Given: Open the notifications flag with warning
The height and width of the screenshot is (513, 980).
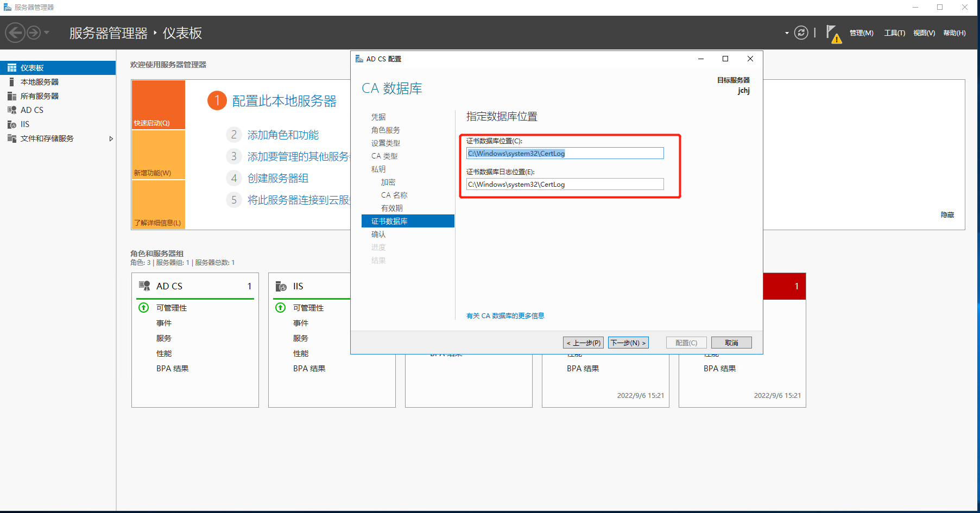Looking at the screenshot, I should pos(833,33).
